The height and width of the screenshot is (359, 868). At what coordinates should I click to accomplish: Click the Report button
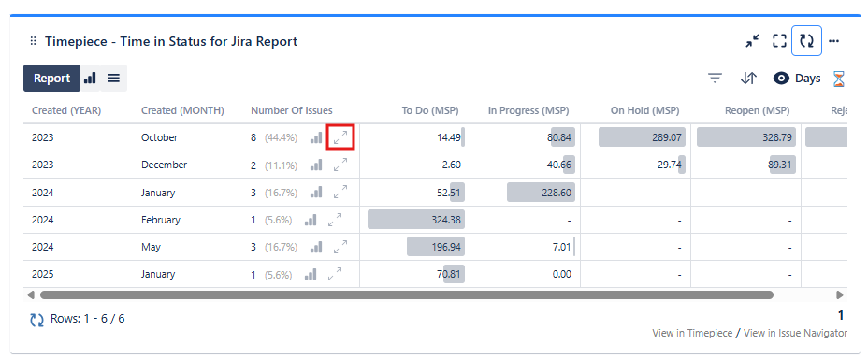(x=52, y=78)
